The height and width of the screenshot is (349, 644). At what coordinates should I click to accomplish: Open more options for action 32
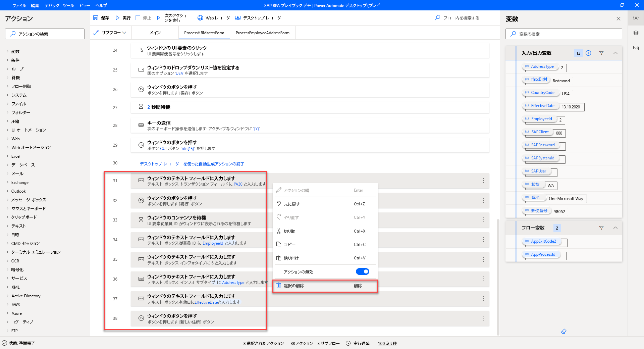point(483,200)
